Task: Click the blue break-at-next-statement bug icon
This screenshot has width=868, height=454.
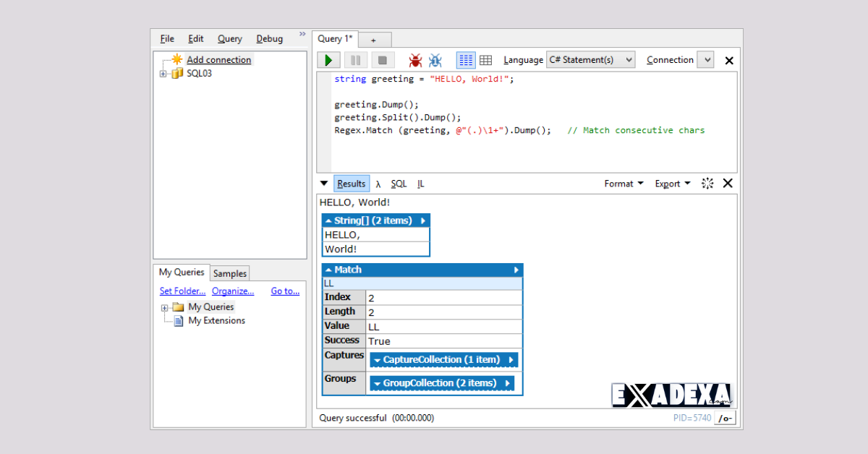Action: click(435, 60)
